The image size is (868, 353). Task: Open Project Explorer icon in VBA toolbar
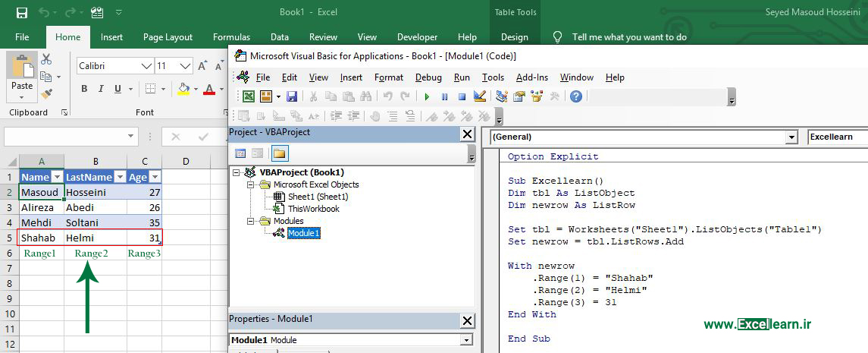pyautogui.click(x=502, y=96)
